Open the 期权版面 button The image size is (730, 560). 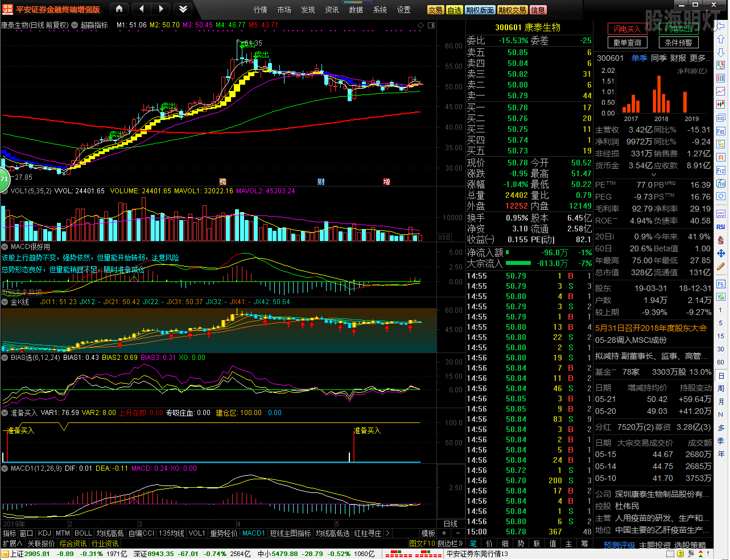(480, 10)
